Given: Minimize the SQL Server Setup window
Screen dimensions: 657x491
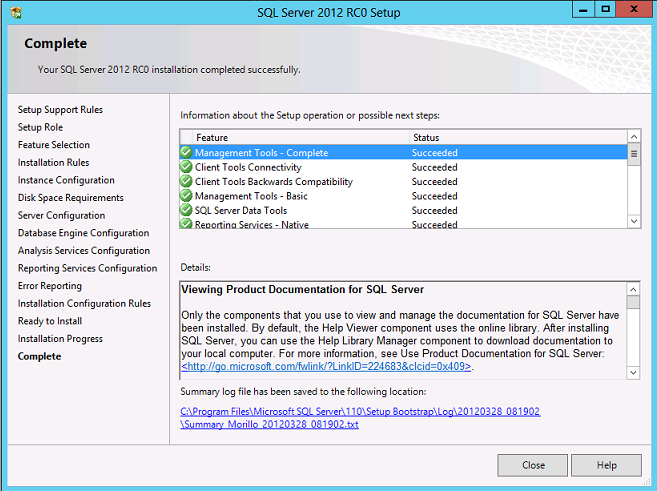Looking at the screenshot, I should coord(583,10).
